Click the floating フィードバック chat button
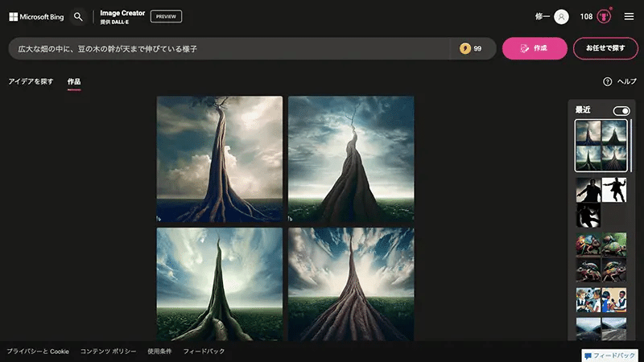Viewport: 644px width, 362px height. 609,356
